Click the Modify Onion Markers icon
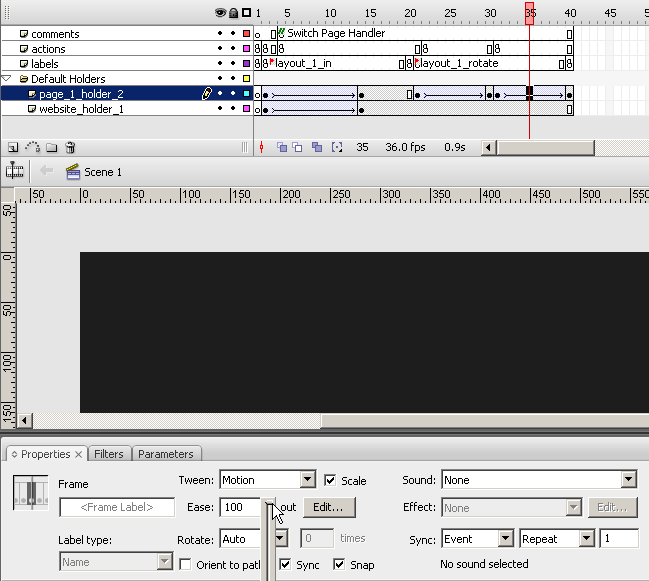The width and height of the screenshot is (649, 581). [x=337, y=147]
